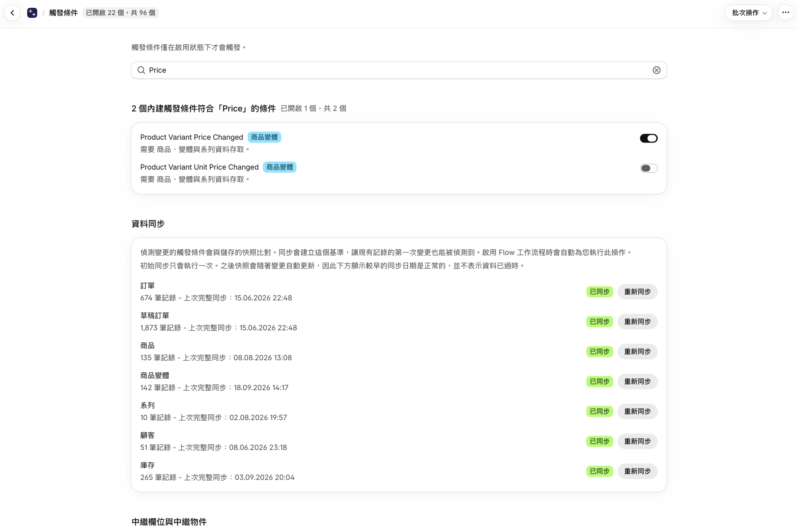Image resolution: width=798 pixels, height=532 pixels.
Task: Click the 資料同步 section heading
Action: pos(148,224)
